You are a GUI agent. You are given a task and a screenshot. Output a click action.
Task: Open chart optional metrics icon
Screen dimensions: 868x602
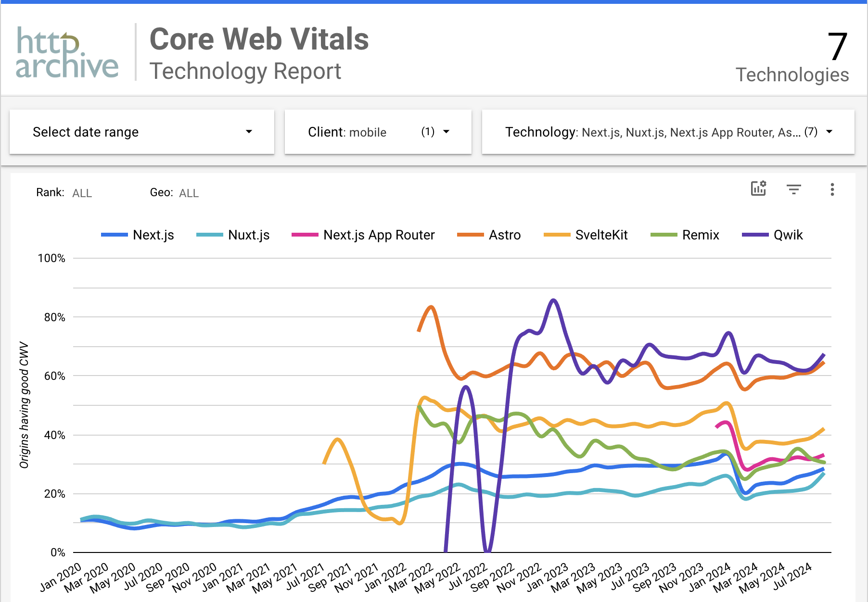pos(759,188)
